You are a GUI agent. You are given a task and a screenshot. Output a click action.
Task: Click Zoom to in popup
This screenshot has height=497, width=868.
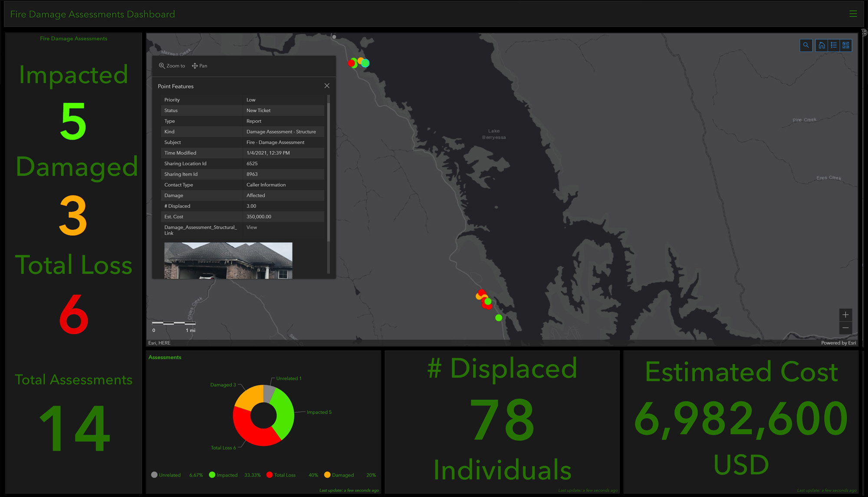172,66
